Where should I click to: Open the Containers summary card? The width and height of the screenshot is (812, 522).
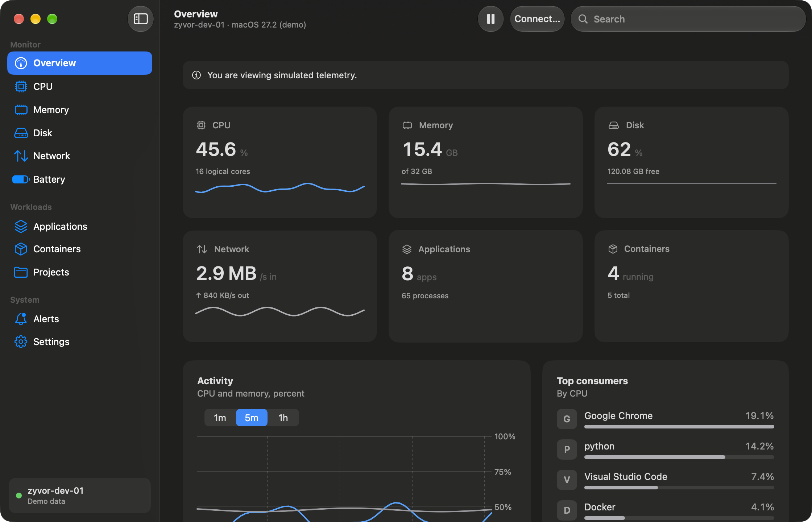coord(692,286)
